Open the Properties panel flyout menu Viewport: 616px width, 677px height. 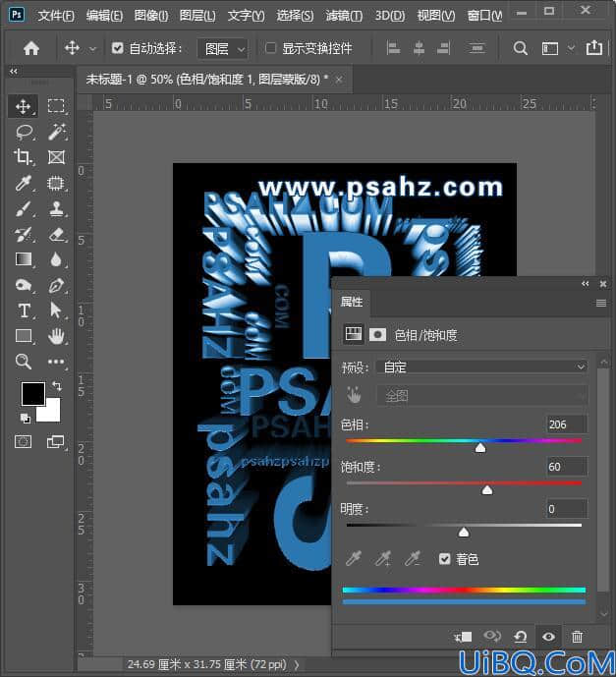601,303
